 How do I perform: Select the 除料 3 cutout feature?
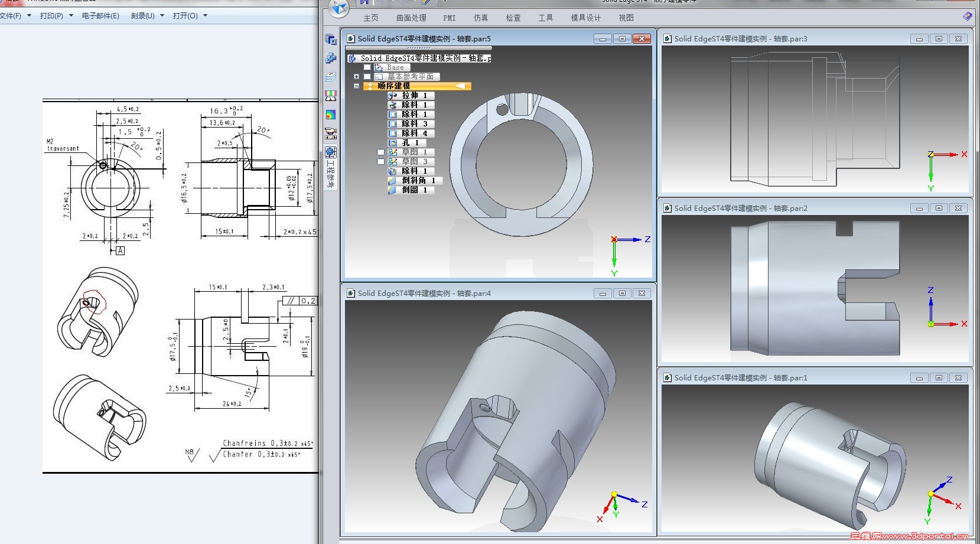pos(411,123)
